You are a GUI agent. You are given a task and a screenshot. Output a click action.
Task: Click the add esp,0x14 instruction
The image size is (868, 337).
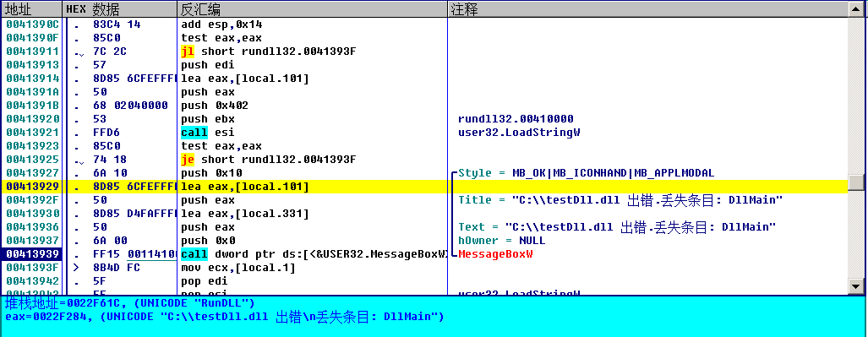221,24
